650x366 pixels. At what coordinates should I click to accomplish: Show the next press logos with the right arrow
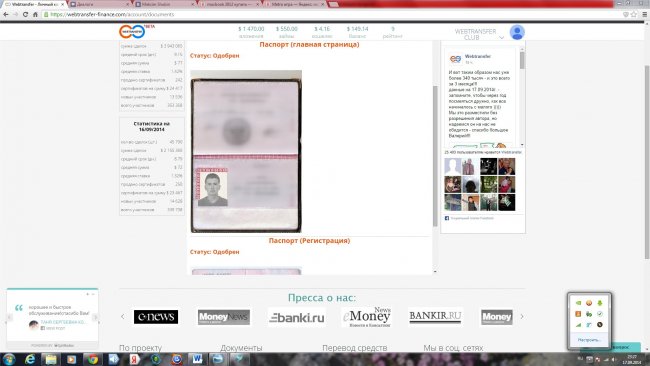pyautogui.click(x=521, y=317)
